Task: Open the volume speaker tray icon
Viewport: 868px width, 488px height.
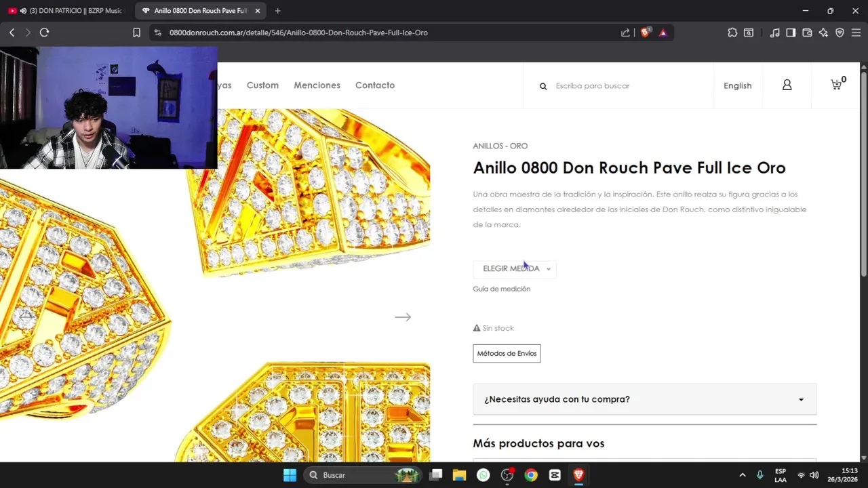Action: (x=814, y=475)
